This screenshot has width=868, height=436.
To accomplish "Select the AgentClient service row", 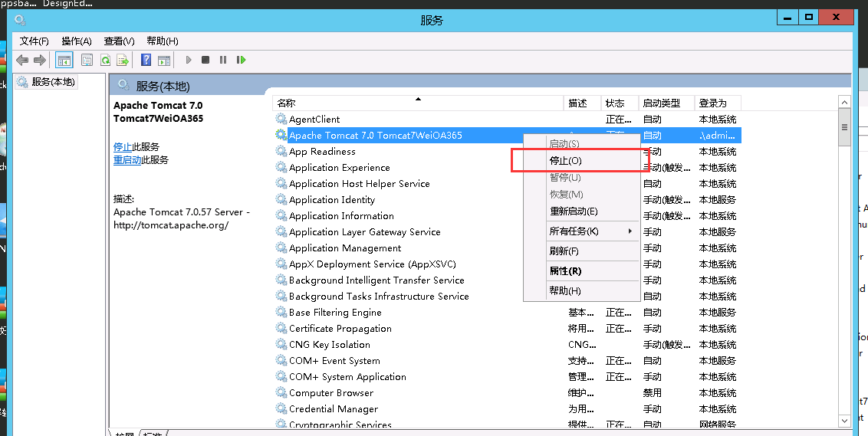I will click(x=507, y=119).
